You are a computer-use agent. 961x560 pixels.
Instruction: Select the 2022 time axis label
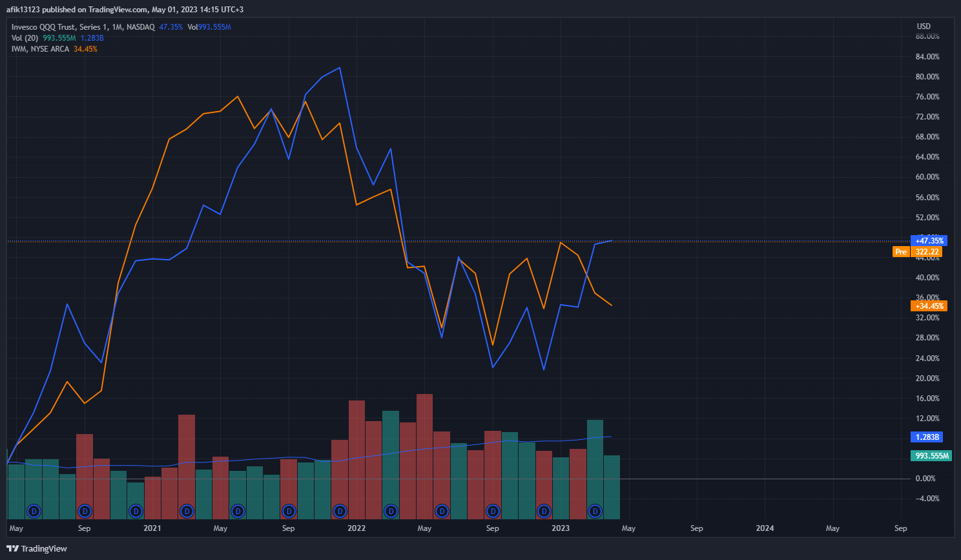[356, 528]
